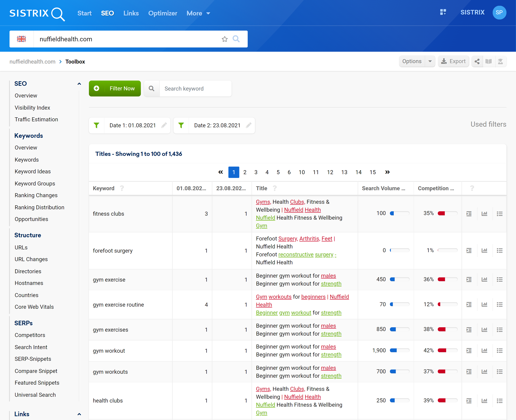Edit Date 2 filter with pencil icon
The height and width of the screenshot is (420, 516).
[x=249, y=125]
